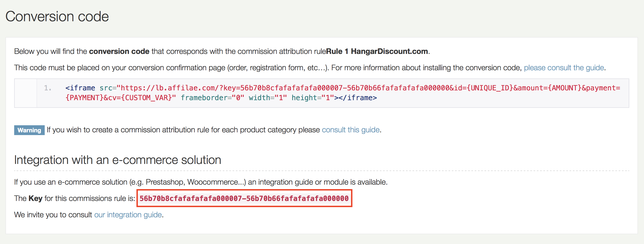The height and width of the screenshot is (244, 644).
Task: Click the bold word "Key"
Action: (35, 199)
